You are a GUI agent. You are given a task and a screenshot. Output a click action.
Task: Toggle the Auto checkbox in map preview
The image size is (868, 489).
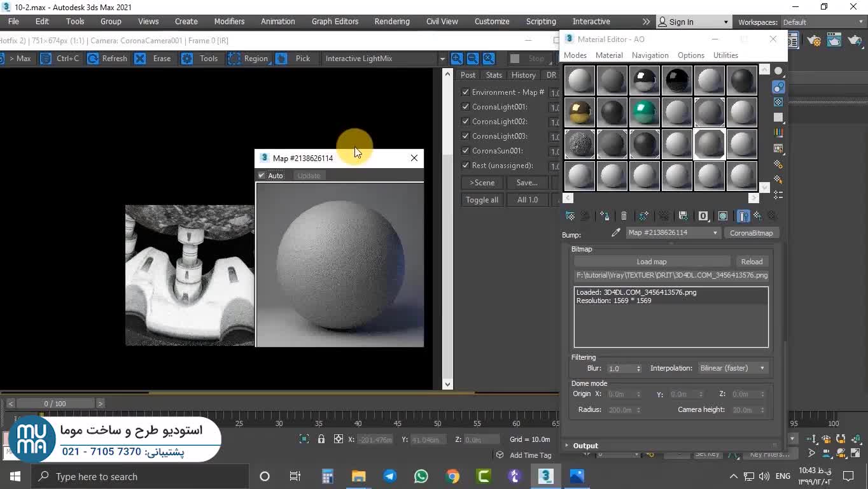coord(262,176)
